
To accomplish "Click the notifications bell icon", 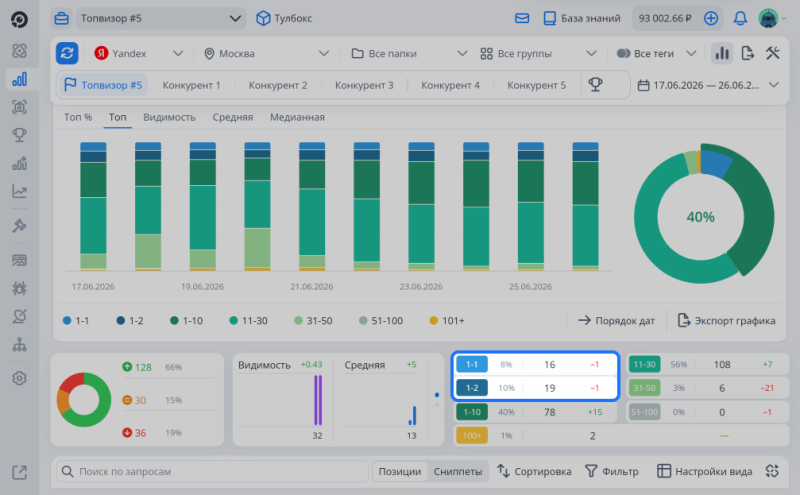I will click(x=740, y=18).
